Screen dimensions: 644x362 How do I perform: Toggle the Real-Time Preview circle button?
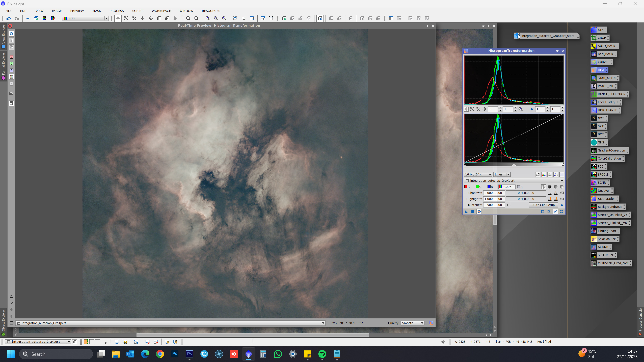(x=479, y=212)
